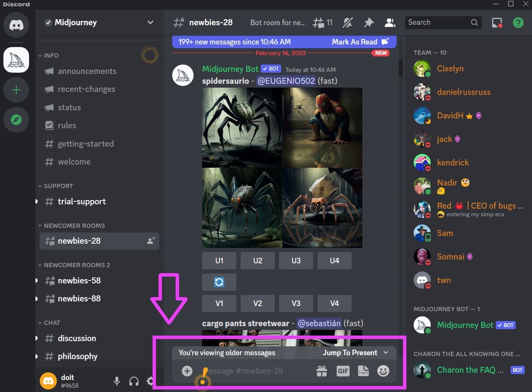
Task: Open the sticker picker icon
Action: point(363,371)
